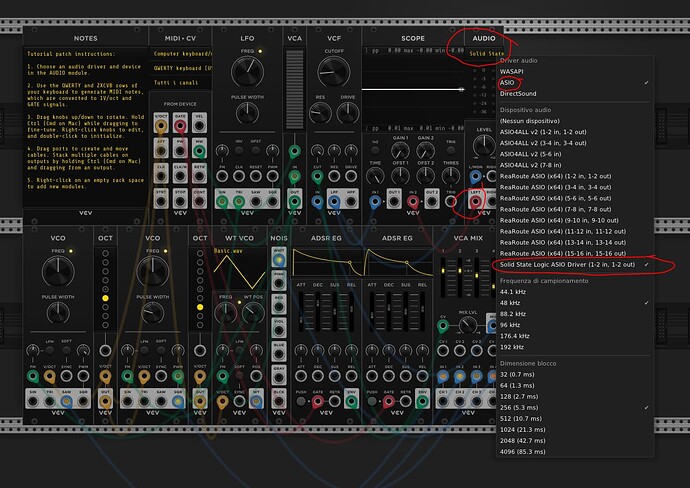Click the LFO SAW output jack
690x488 pixels.
click(x=256, y=202)
